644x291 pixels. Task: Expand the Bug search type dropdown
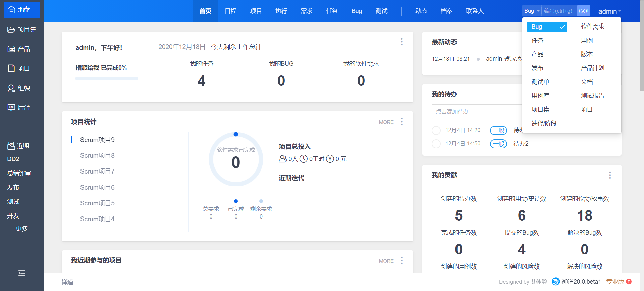tap(532, 11)
